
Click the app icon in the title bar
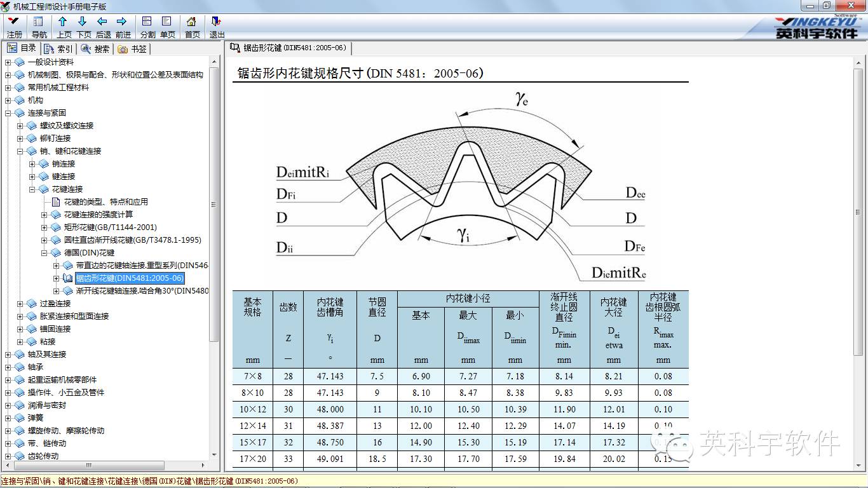pos(6,6)
